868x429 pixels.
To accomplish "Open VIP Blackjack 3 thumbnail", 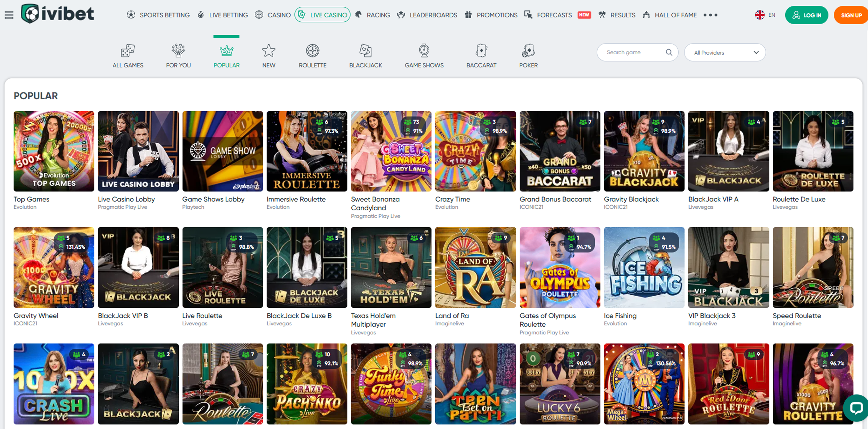I will coord(728,267).
